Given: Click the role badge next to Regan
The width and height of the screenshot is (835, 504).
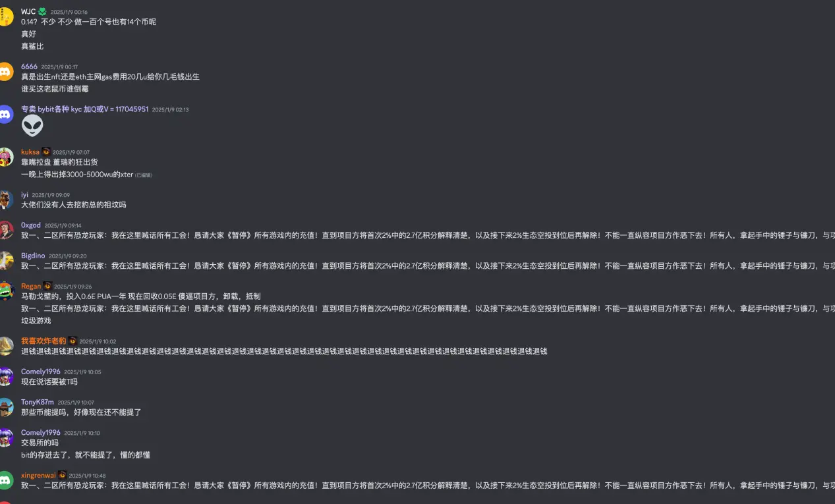Looking at the screenshot, I should 47,286.
